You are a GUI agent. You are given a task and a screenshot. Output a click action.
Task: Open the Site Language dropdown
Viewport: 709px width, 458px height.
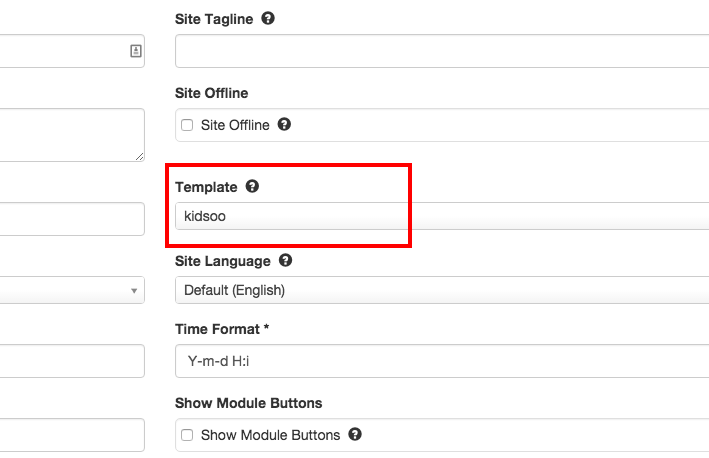coord(440,290)
